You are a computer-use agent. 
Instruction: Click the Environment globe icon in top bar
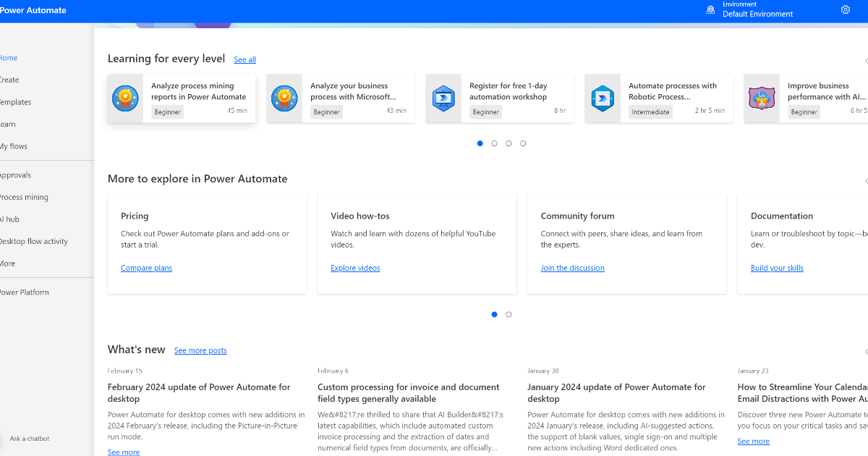(710, 9)
